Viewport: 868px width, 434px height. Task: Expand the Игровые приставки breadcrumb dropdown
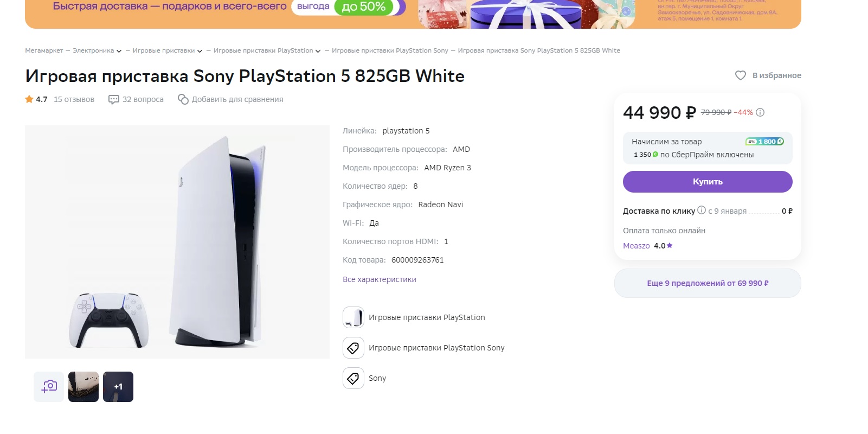click(x=200, y=51)
